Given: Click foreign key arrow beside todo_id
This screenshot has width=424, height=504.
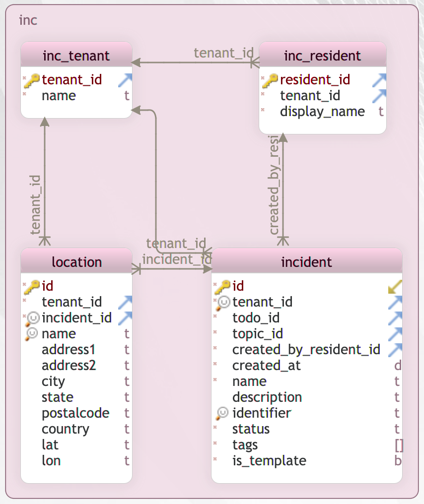Looking at the screenshot, I should pos(395,318).
